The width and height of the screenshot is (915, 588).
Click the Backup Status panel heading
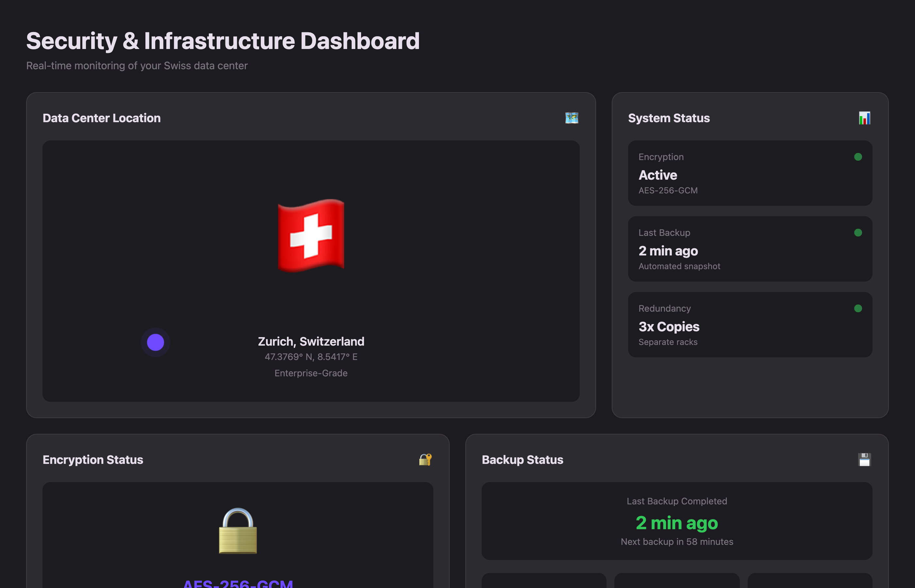tap(523, 460)
